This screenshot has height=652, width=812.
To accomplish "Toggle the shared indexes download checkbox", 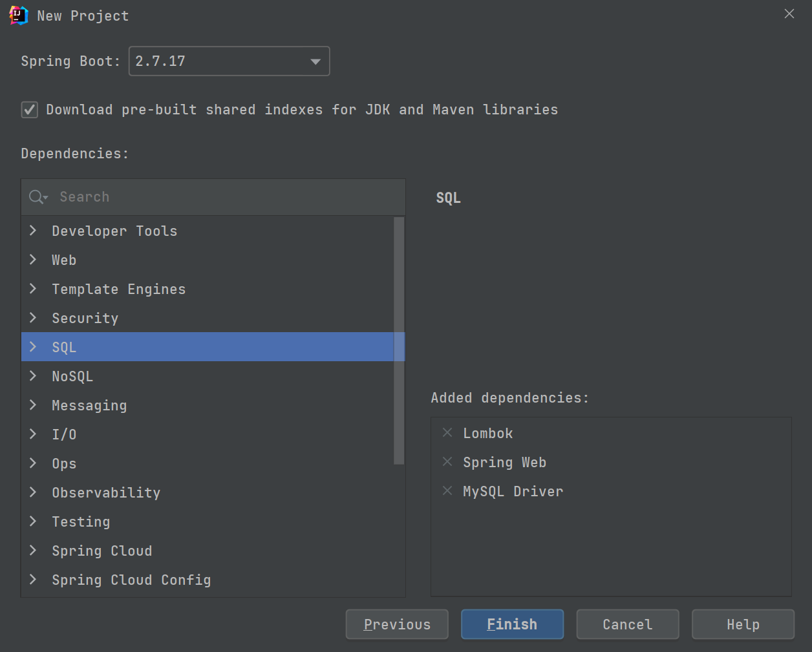I will [30, 110].
